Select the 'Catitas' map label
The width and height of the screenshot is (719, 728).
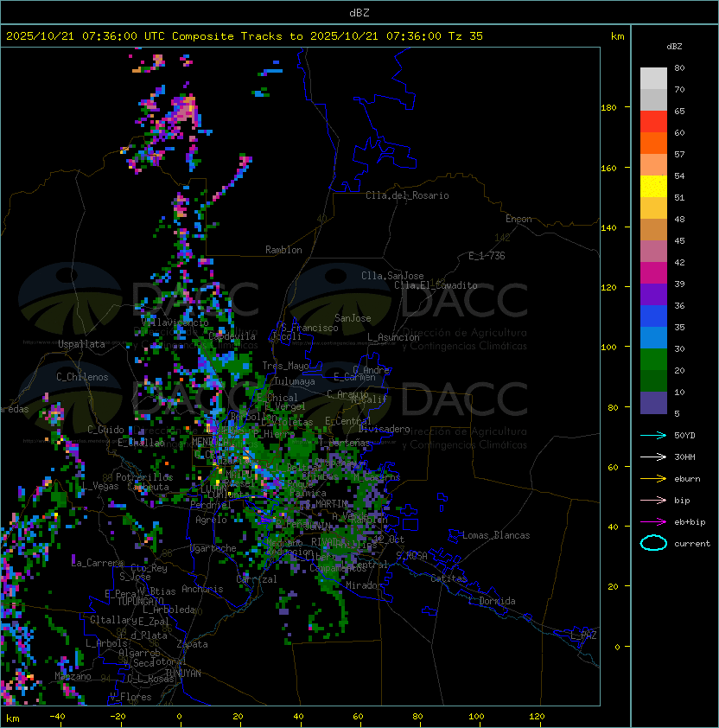(x=449, y=578)
